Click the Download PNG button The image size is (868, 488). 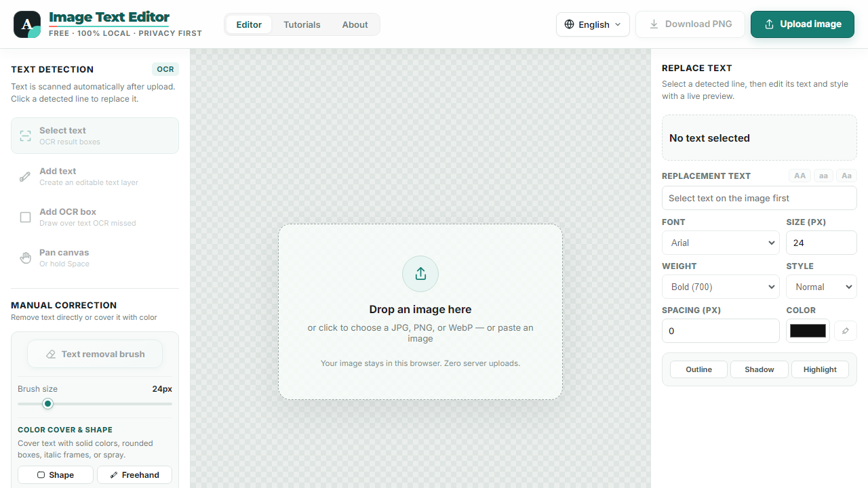[x=690, y=24]
